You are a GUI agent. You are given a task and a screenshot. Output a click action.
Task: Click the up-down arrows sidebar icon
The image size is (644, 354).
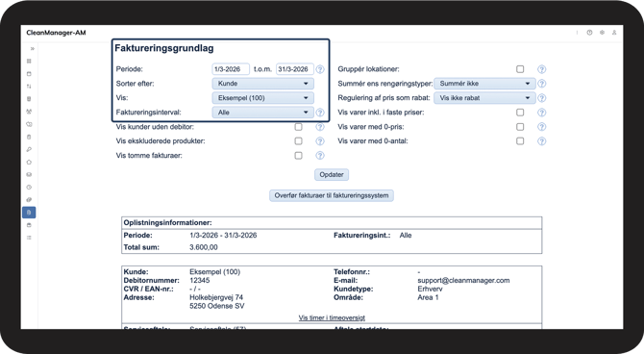[29, 87]
